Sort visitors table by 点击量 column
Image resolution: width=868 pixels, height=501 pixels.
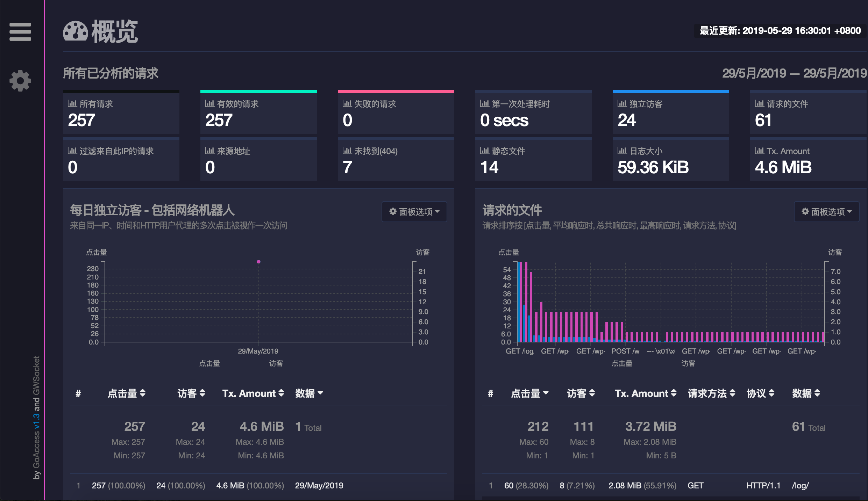126,393
